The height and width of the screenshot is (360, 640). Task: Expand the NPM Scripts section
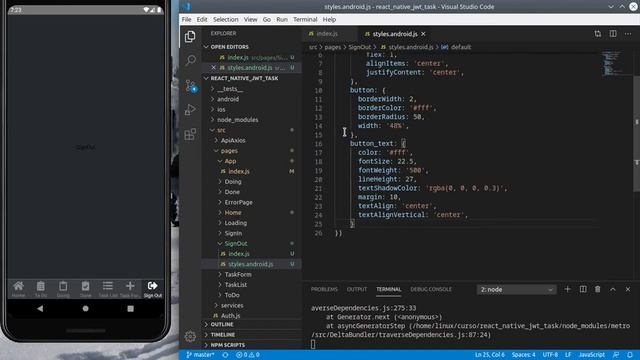click(x=228, y=345)
